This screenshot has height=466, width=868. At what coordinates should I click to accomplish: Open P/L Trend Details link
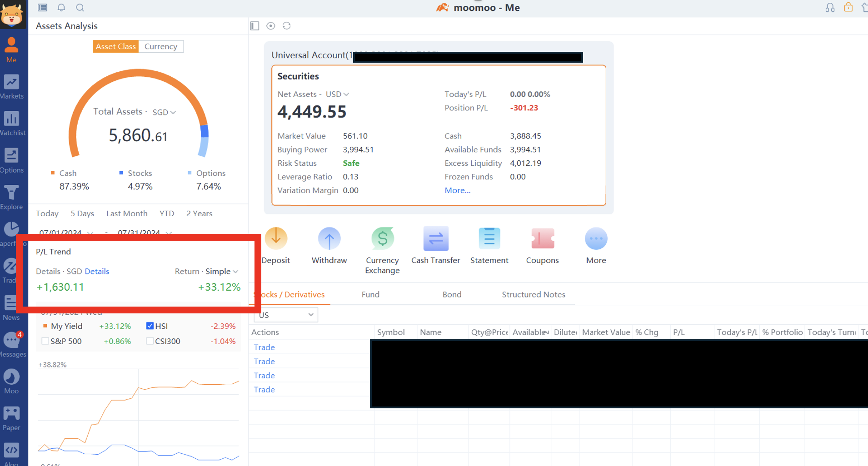coord(97,272)
